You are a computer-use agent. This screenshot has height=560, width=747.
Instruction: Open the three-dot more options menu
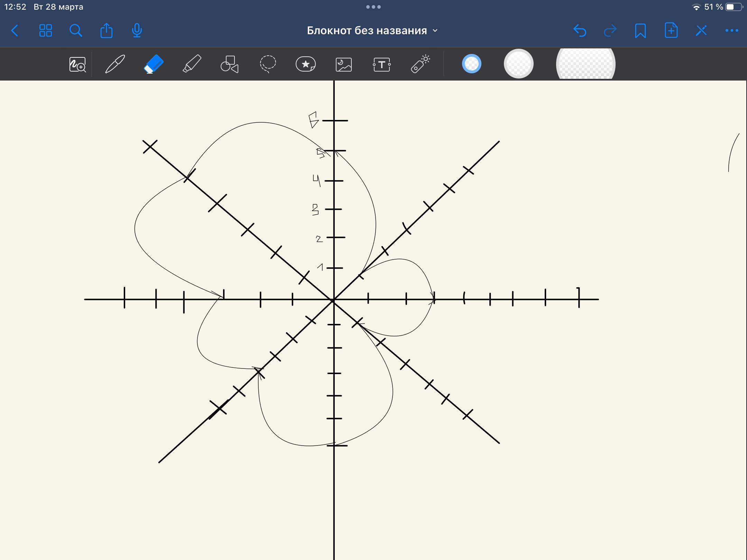coord(732,30)
